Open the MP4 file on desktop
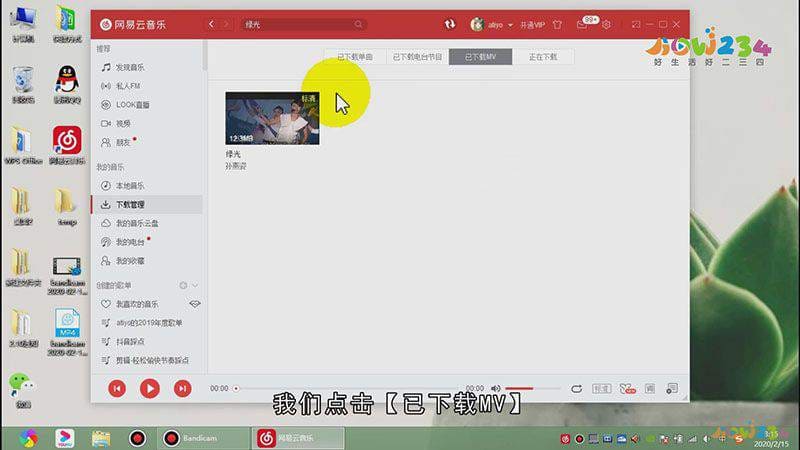 tap(67, 332)
